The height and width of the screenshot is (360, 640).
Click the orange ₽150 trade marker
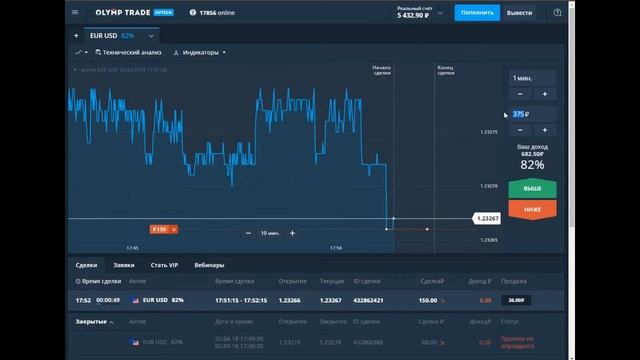[164, 229]
